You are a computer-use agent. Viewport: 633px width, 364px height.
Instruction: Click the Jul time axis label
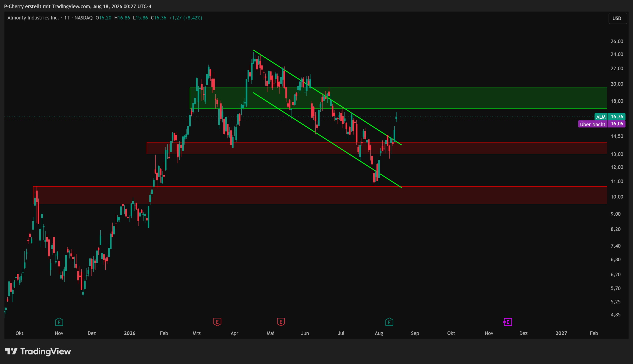click(x=341, y=333)
